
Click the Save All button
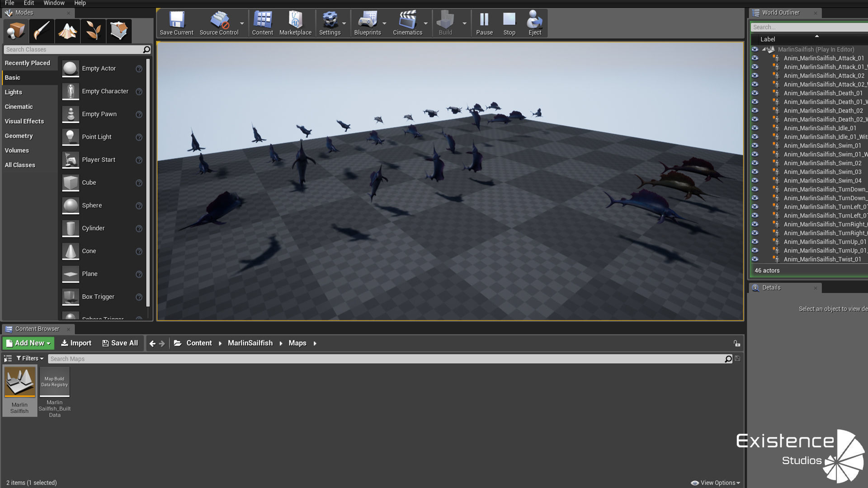[120, 343]
